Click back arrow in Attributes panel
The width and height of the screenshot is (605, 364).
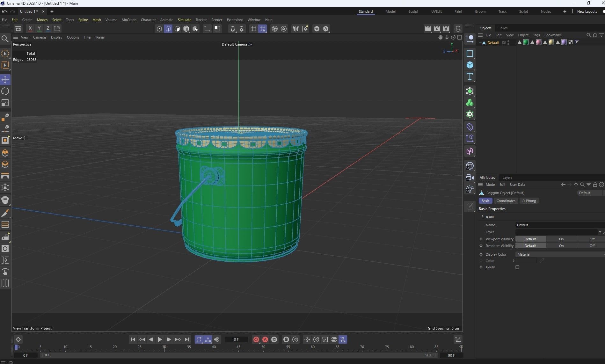point(563,185)
